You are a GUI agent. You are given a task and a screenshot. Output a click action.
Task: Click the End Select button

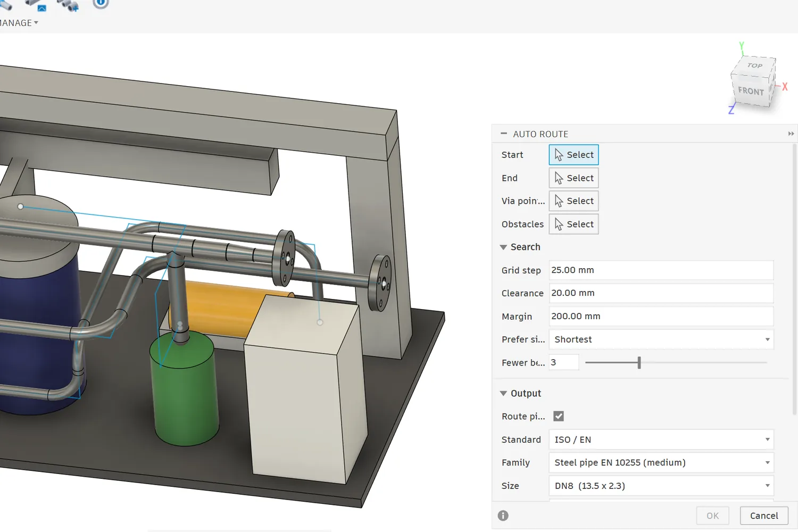point(573,178)
